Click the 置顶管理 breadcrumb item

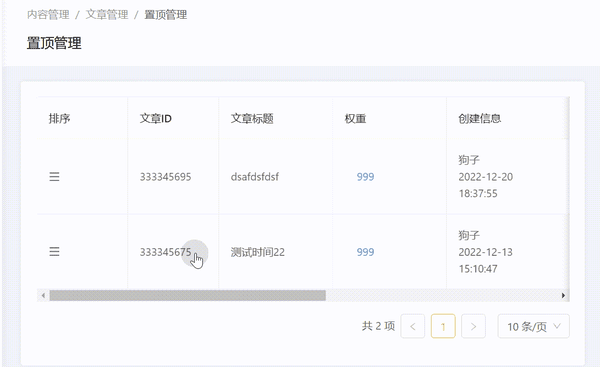coord(165,15)
